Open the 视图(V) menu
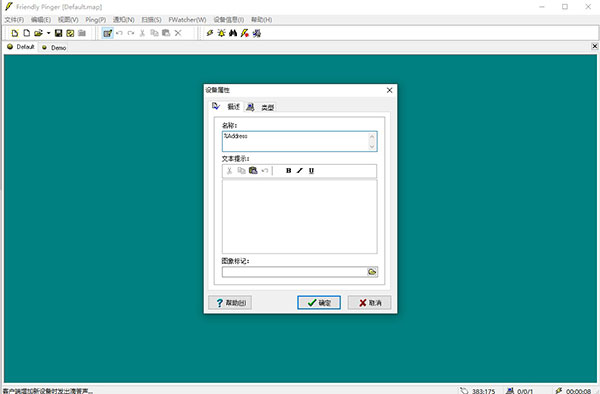This screenshot has height=394, width=600. (x=68, y=20)
